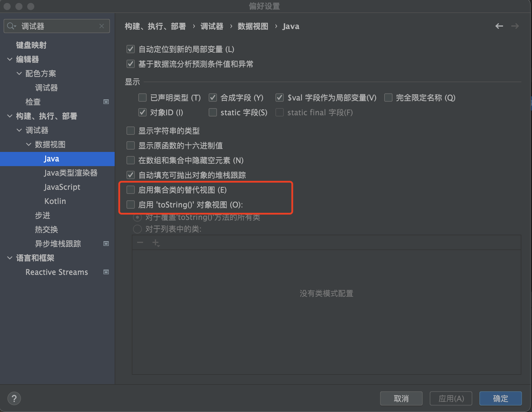Select Java类型渲染器 in the settings tree
This screenshot has height=412, width=532.
coord(71,173)
